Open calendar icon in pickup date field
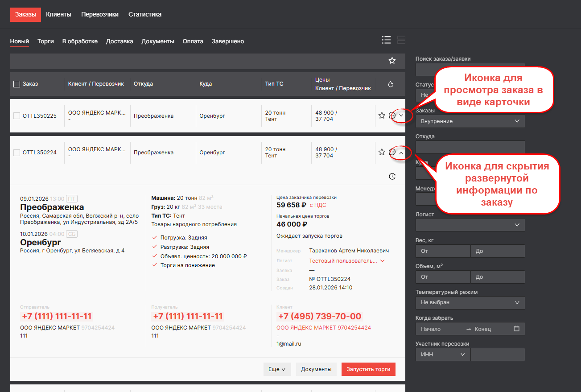Image resolution: width=581 pixels, height=392 pixels. click(x=517, y=329)
